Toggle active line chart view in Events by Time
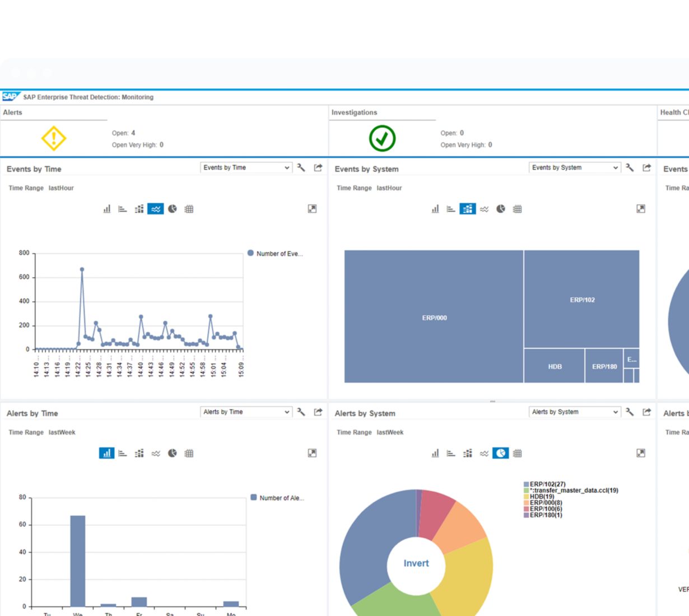This screenshot has height=616, width=689. point(156,209)
